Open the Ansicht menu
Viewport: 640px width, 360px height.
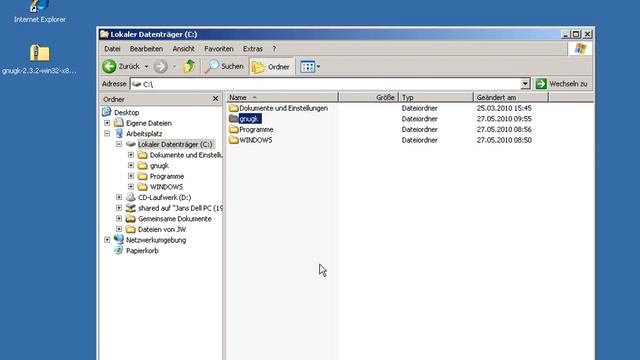click(x=183, y=49)
